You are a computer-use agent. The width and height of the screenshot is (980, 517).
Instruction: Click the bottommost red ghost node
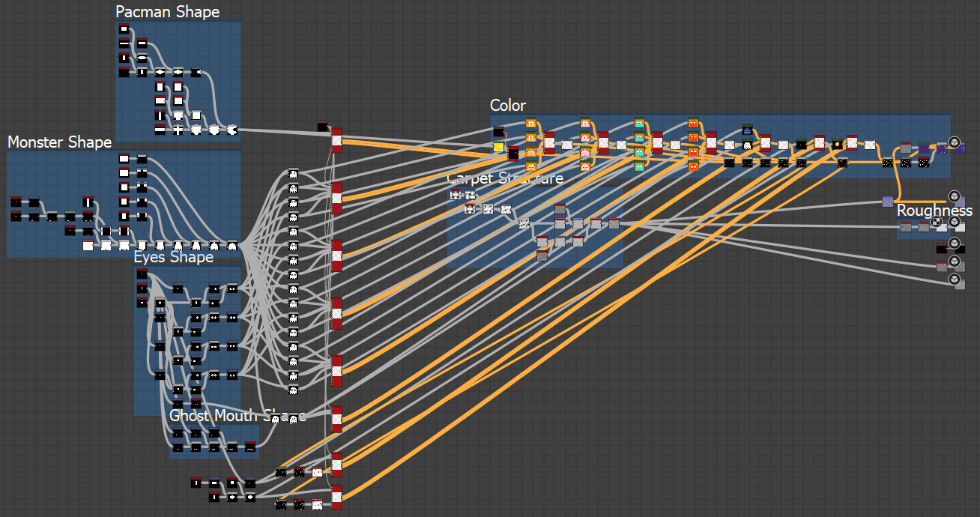click(x=693, y=166)
